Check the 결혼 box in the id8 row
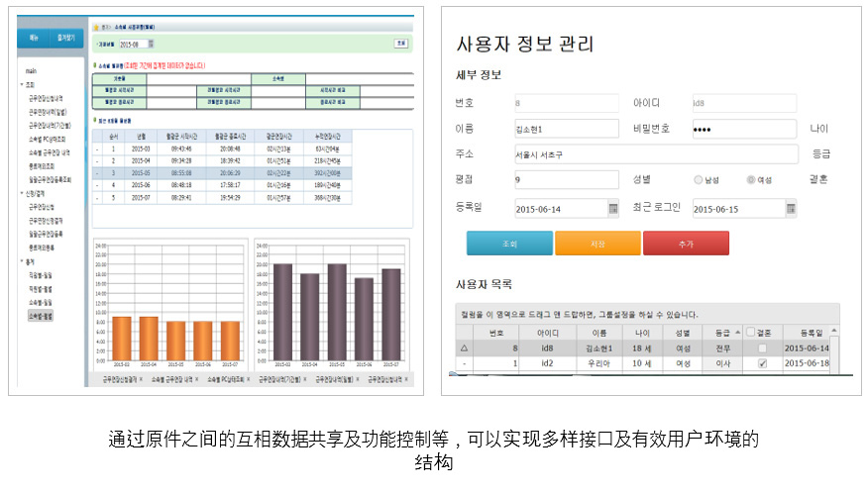Image resolution: width=868 pixels, height=495 pixels. point(762,347)
